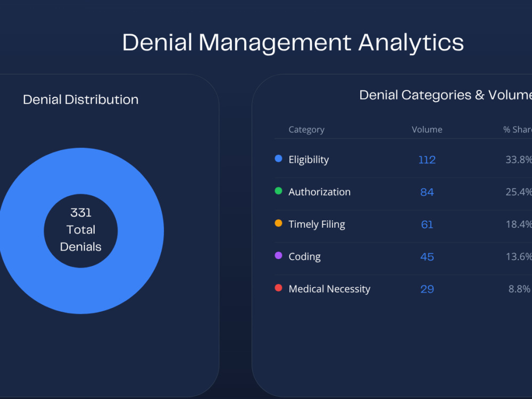Click the Eligibility volume value 112
Image resolution: width=532 pixels, height=399 pixels.
427,160
